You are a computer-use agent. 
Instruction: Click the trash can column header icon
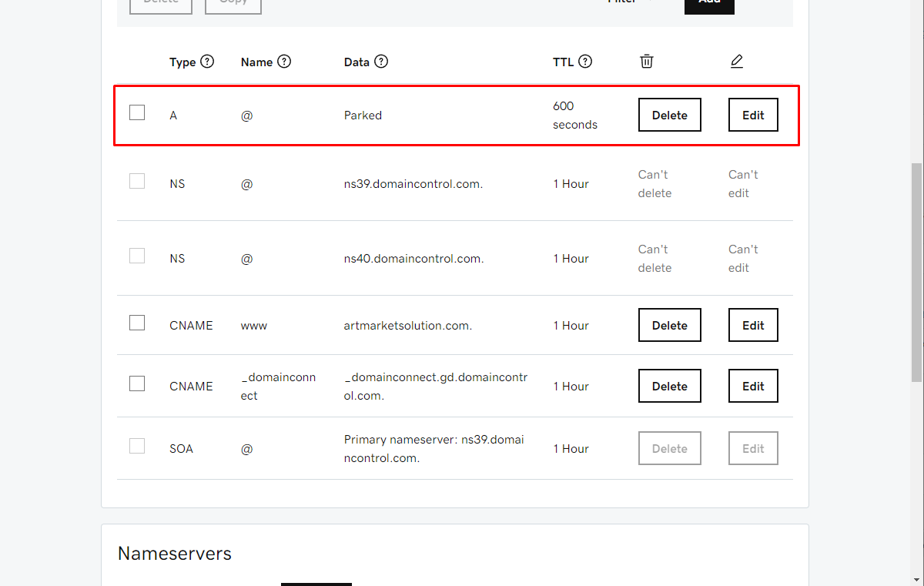point(647,61)
